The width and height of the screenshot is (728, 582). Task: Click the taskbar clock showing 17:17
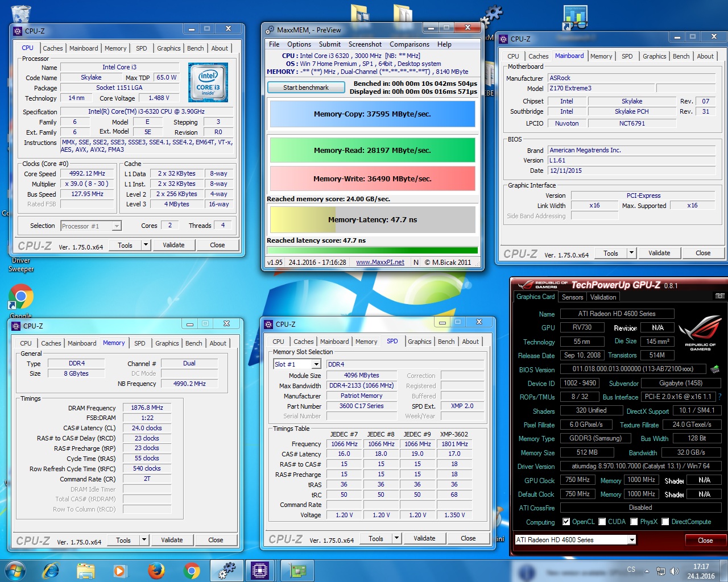click(x=701, y=571)
